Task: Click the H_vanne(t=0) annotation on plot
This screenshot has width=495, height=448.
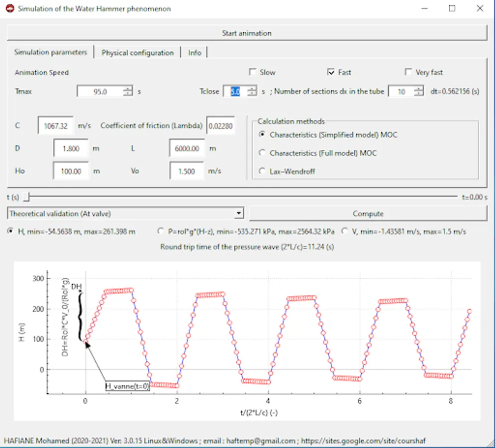Action: pos(127,386)
